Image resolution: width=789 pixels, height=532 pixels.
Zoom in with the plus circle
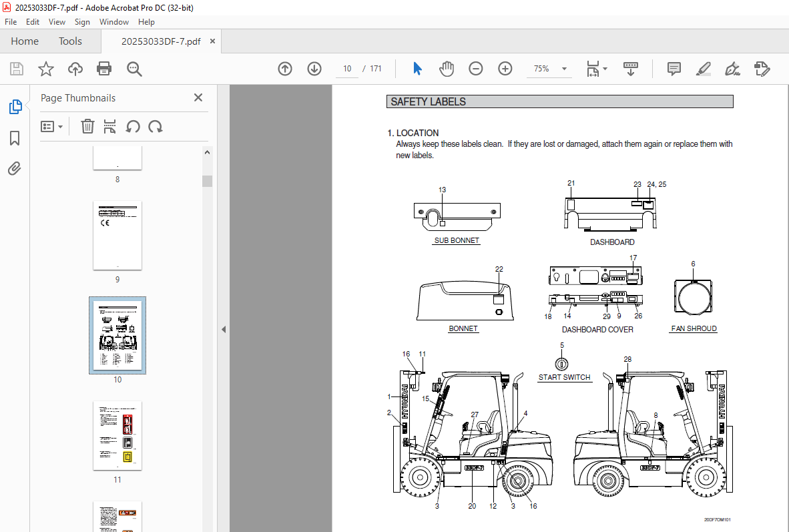point(505,69)
